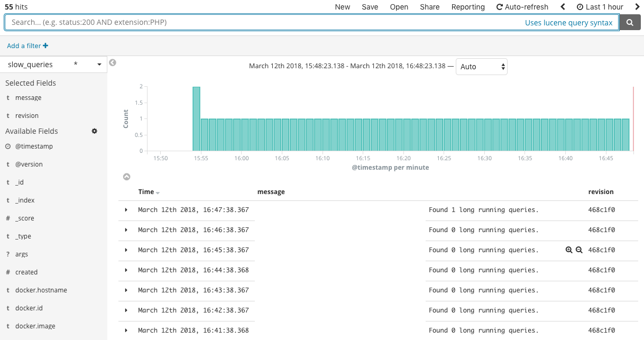644x340 pixels.
Task: Open available fields gear settings
Action: (x=95, y=131)
